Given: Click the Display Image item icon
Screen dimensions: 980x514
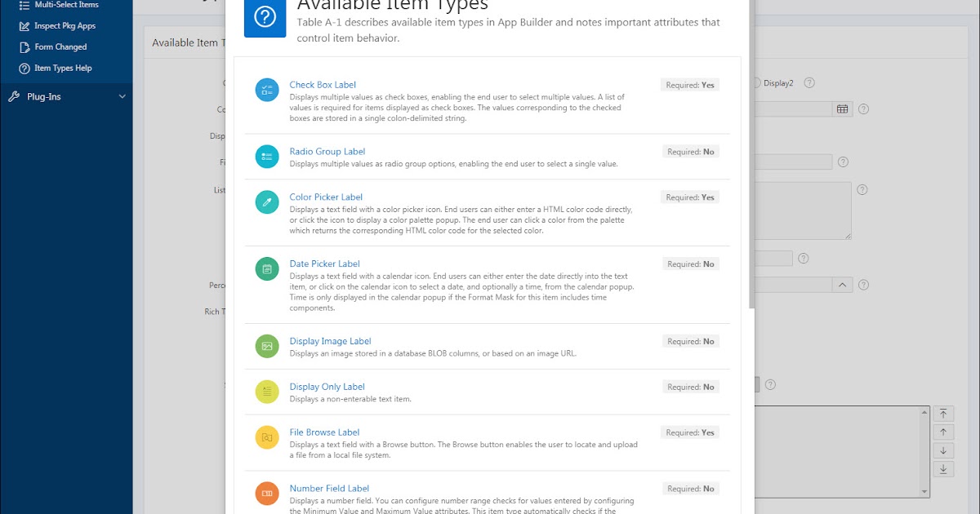Looking at the screenshot, I should tap(267, 347).
